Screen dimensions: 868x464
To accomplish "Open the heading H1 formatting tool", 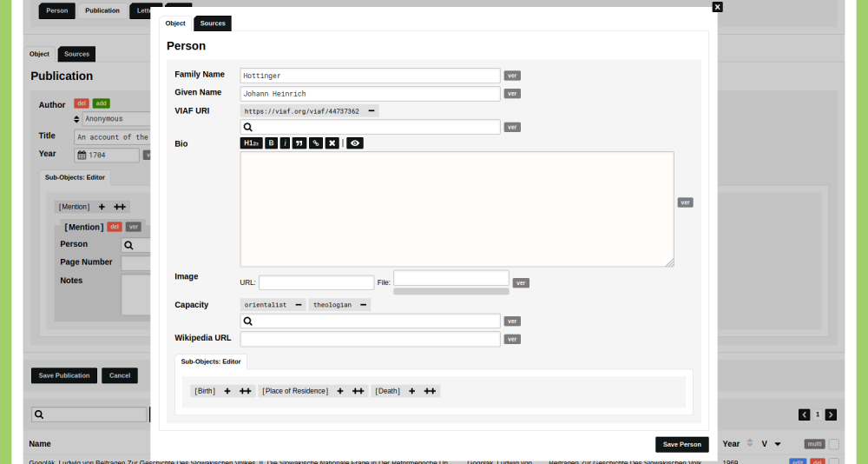I will [251, 143].
